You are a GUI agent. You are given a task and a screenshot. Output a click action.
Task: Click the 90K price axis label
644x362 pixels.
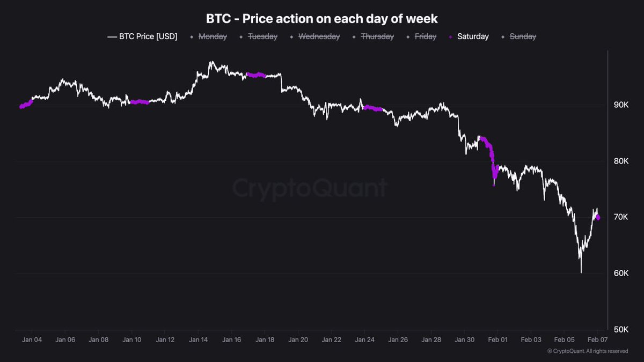tap(621, 105)
